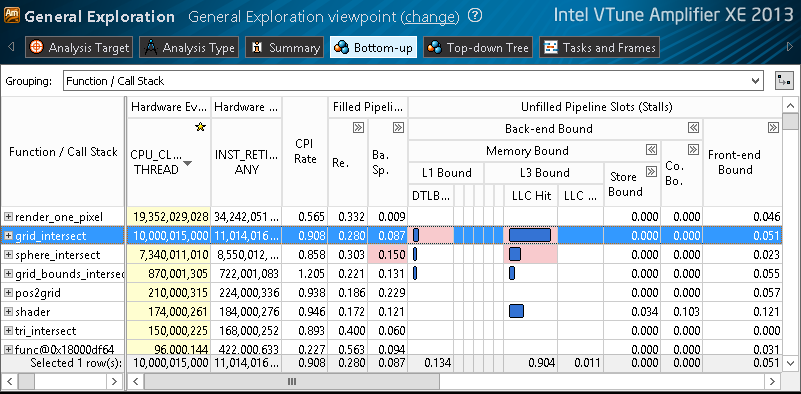Expand sphere_intersect row
Image resolution: width=801 pixels, height=394 pixels.
[x=8, y=254]
